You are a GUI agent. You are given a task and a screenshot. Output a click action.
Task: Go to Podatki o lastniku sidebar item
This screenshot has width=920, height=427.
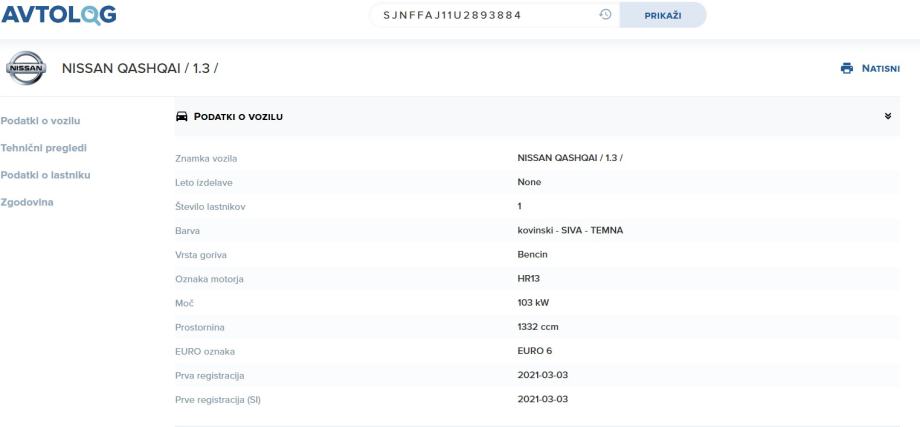click(x=46, y=175)
